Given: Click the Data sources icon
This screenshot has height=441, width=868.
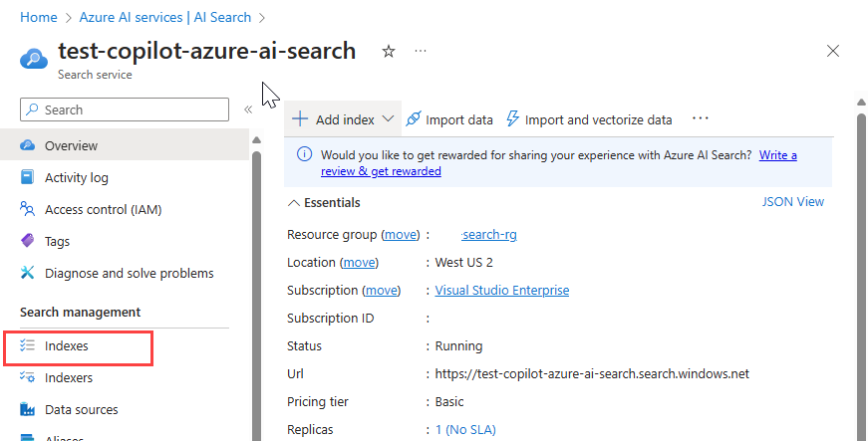Looking at the screenshot, I should click(x=27, y=409).
